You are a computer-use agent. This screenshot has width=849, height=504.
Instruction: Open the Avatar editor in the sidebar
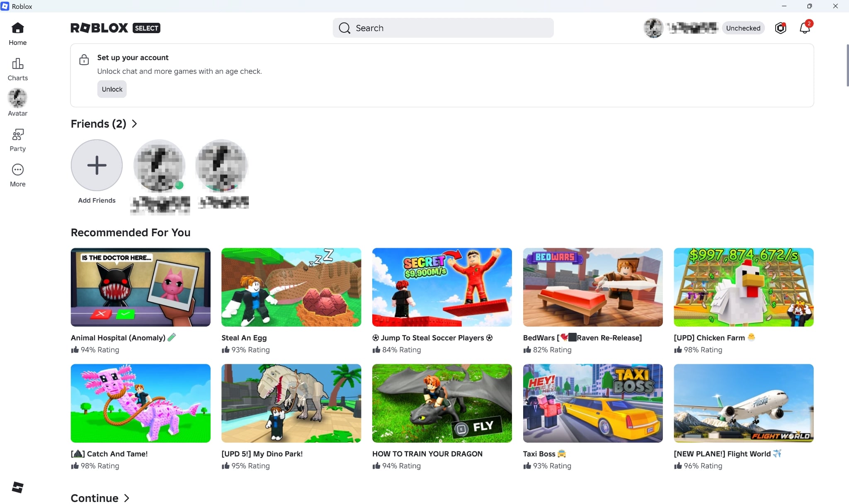point(17,103)
